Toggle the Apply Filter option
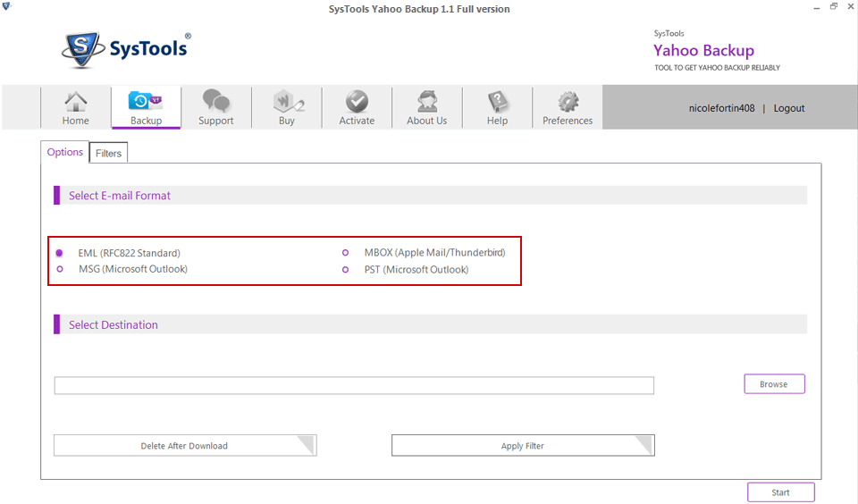Viewport: 858px width, 504px height. click(523, 445)
